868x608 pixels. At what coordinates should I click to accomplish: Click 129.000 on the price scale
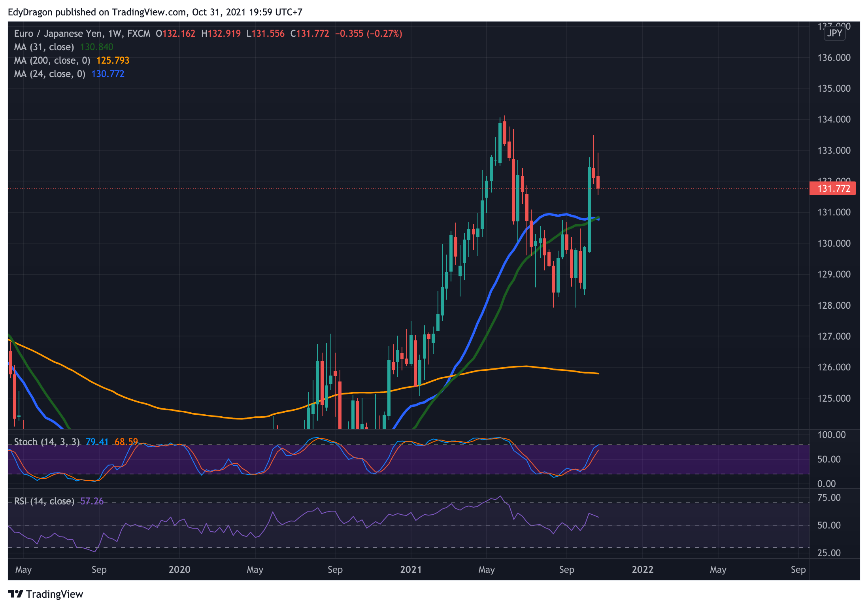(x=834, y=274)
